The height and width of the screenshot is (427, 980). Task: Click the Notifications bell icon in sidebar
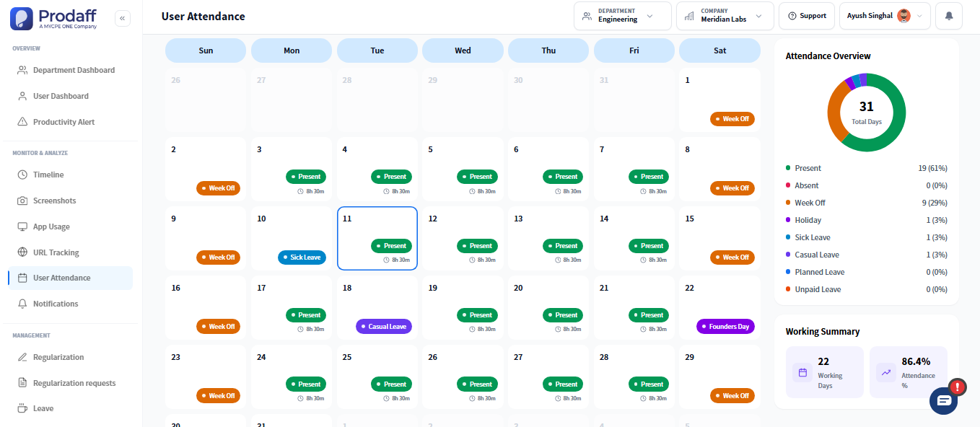22,304
